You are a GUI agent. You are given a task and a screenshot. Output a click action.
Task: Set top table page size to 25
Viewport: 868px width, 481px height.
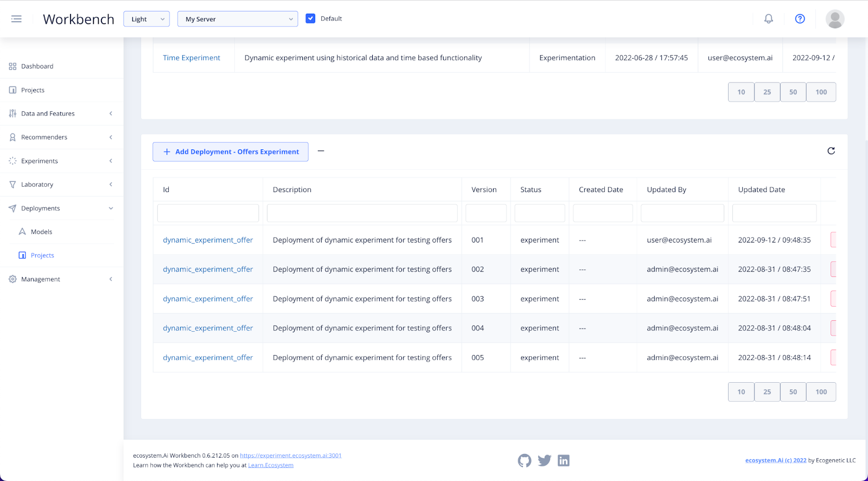tap(767, 92)
